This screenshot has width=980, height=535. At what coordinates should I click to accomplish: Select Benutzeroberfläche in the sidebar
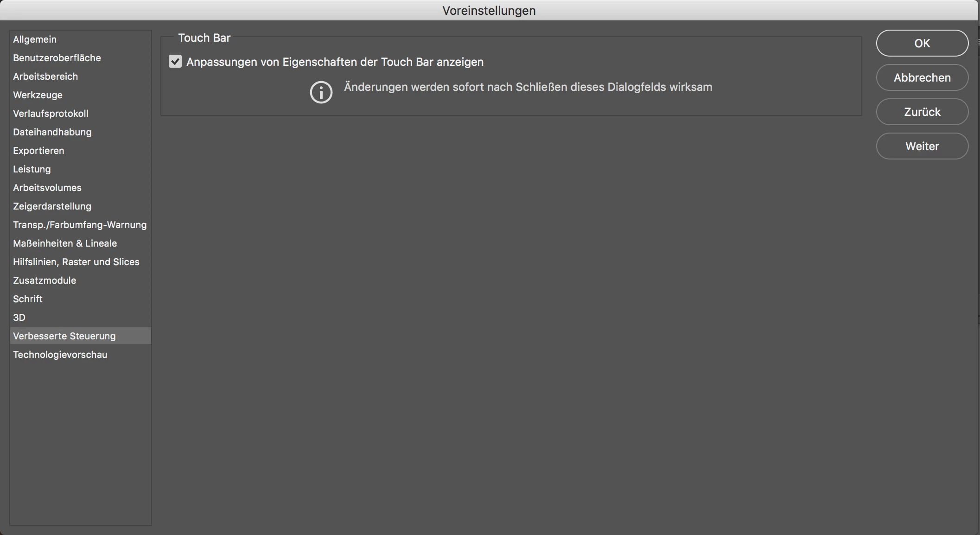click(57, 58)
